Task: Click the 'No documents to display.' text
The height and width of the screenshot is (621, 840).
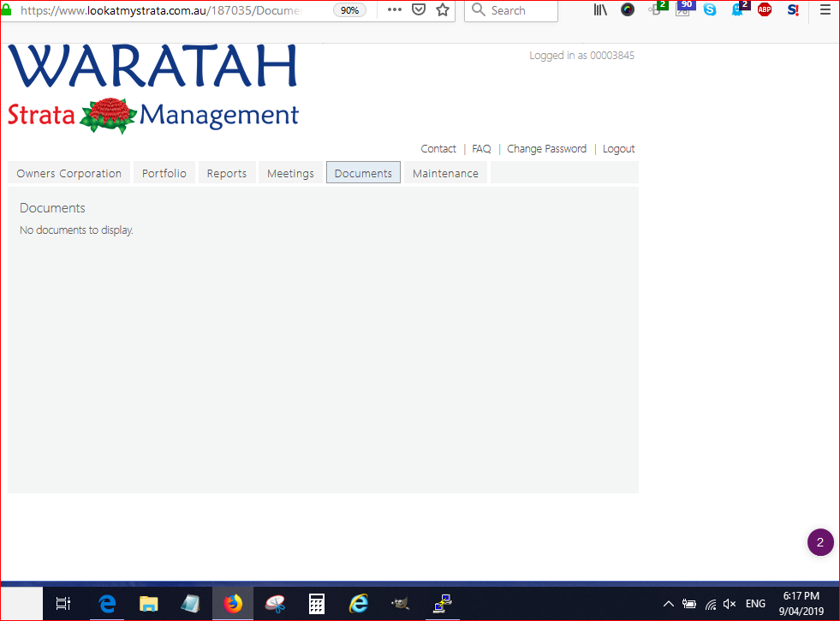Action: (76, 230)
